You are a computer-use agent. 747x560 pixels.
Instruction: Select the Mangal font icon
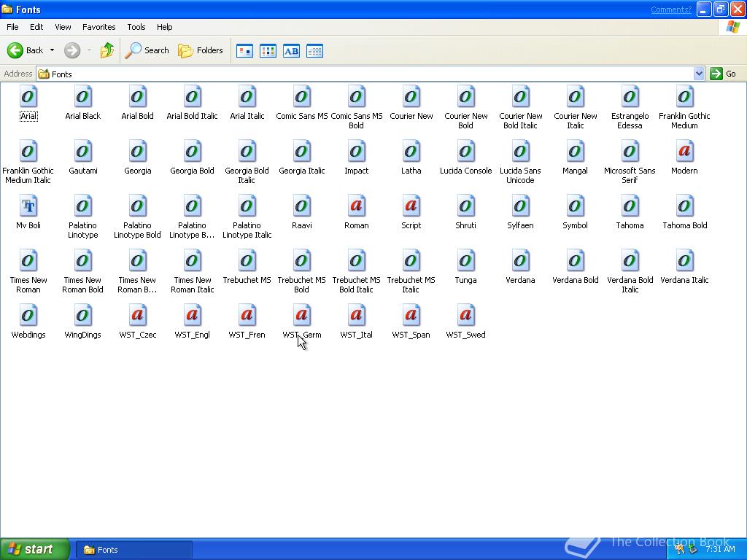tap(575, 152)
